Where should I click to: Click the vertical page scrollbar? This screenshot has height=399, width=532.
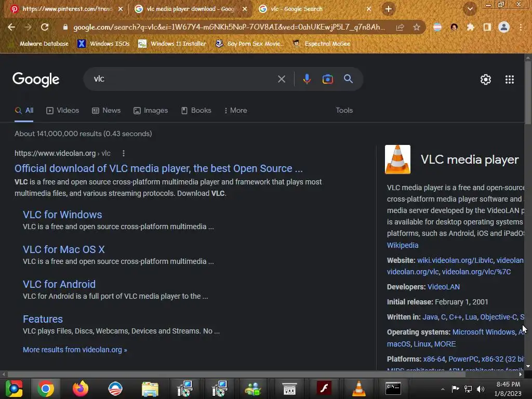coord(528,91)
